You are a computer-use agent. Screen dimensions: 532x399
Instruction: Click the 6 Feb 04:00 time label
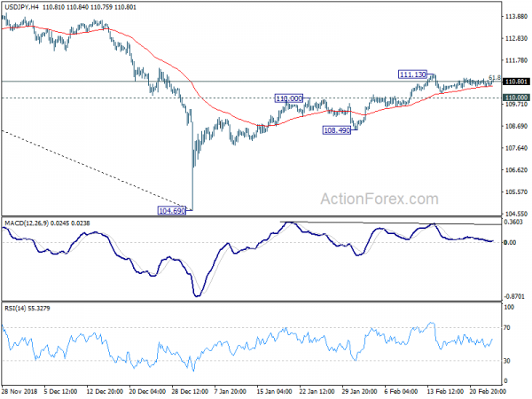pos(401,391)
